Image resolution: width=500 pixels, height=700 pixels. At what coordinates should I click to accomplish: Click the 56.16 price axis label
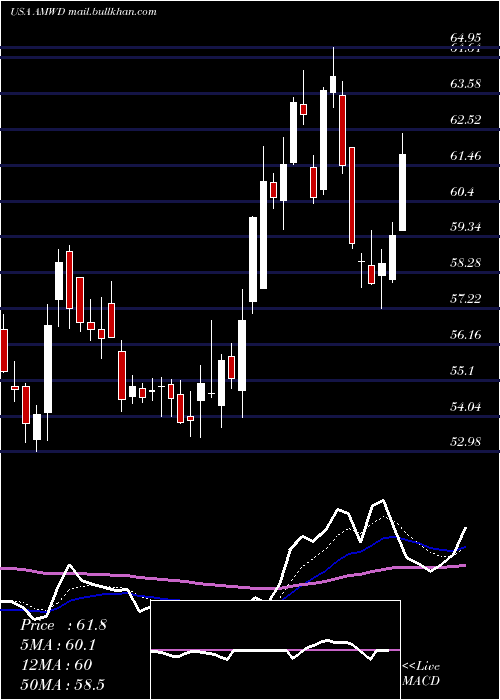466,334
